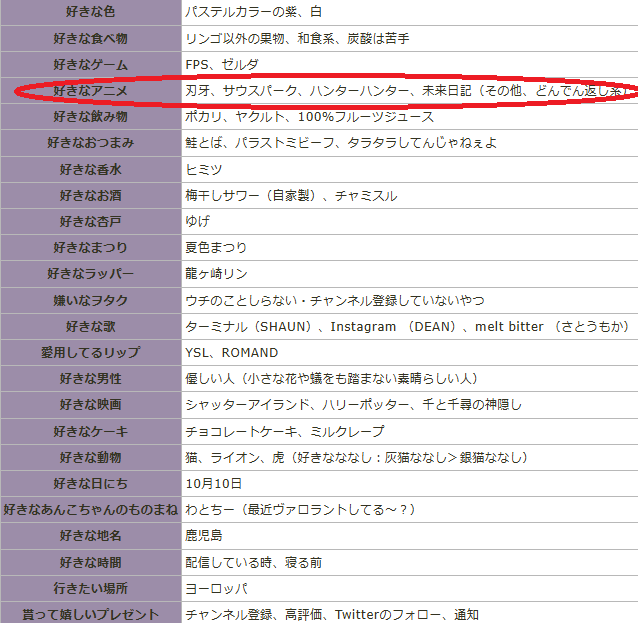This screenshot has height=623, width=638.
Task: Click the ヒミツ perfume value
Action: coord(204,169)
